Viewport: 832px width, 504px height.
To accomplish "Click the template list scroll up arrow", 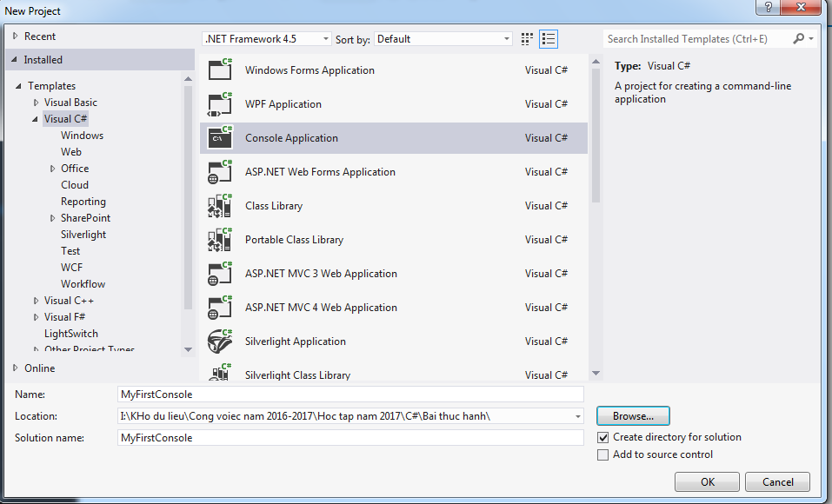I will pos(596,62).
